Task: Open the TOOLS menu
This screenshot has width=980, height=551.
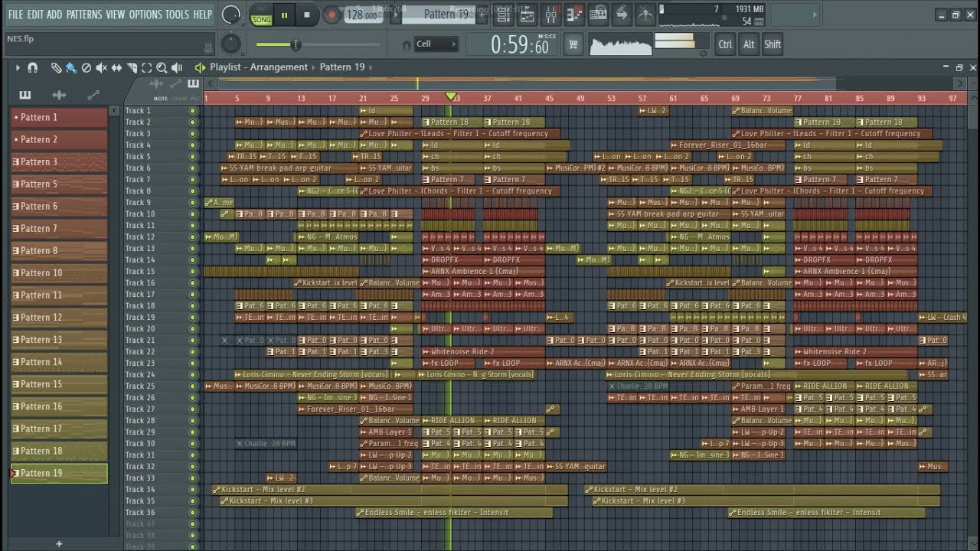Action: coord(177,15)
